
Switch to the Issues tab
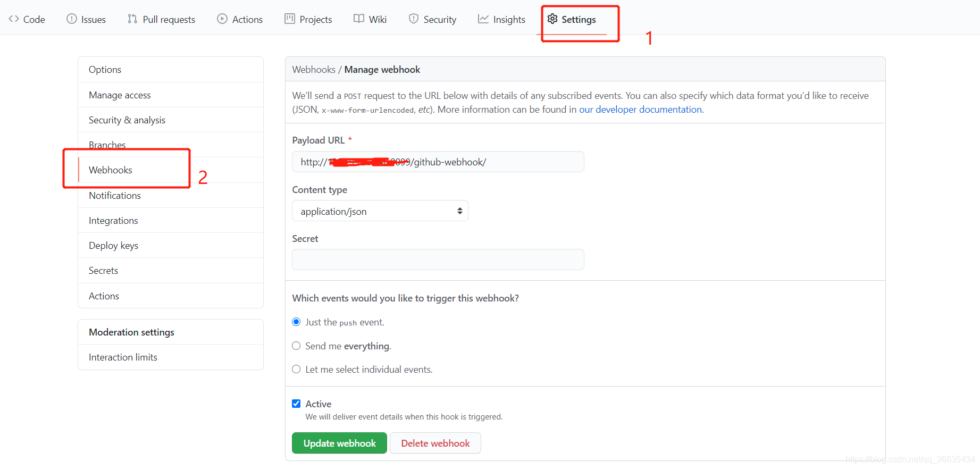(86, 19)
